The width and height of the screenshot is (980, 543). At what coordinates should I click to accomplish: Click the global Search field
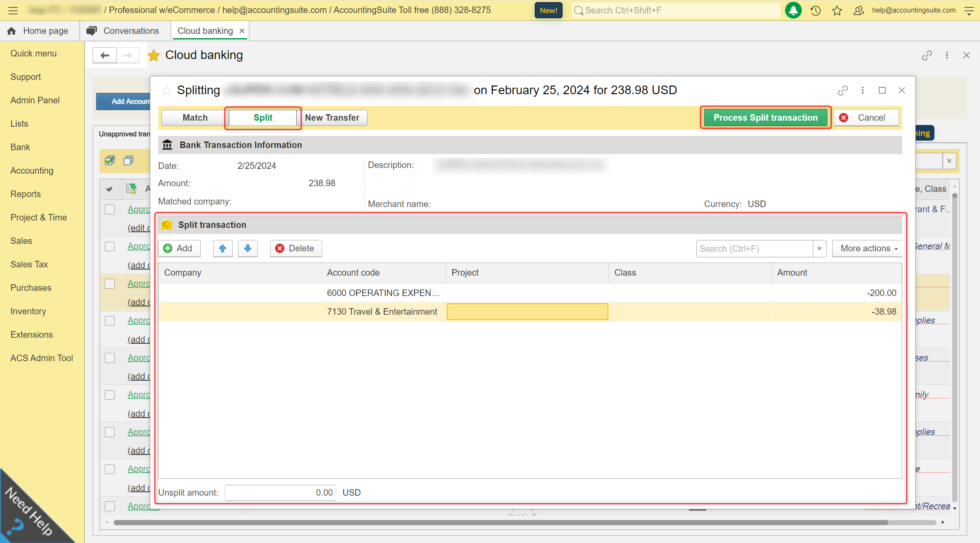tap(676, 10)
